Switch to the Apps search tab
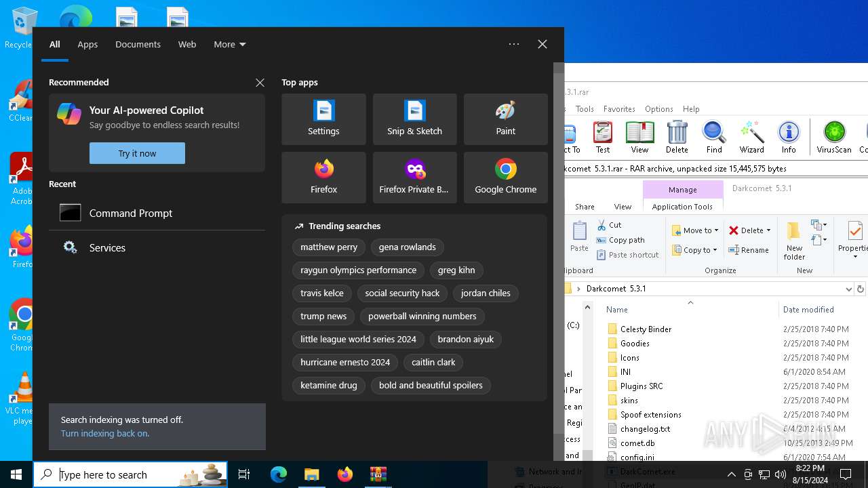 coord(87,44)
